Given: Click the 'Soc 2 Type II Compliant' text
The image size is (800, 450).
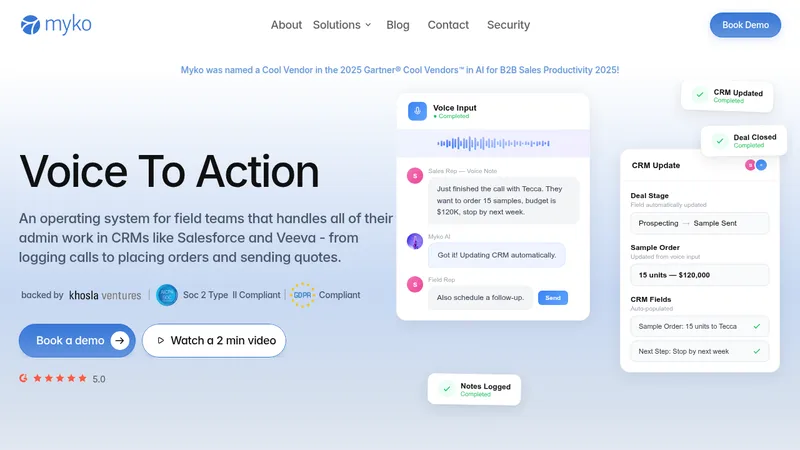Looking at the screenshot, I should pyautogui.click(x=232, y=295).
